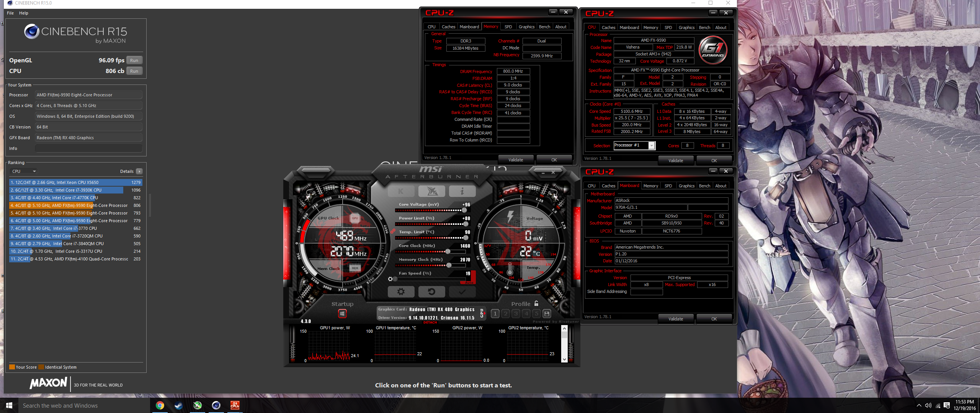Click the K button in Afterburner
980x413 pixels.
point(401,191)
